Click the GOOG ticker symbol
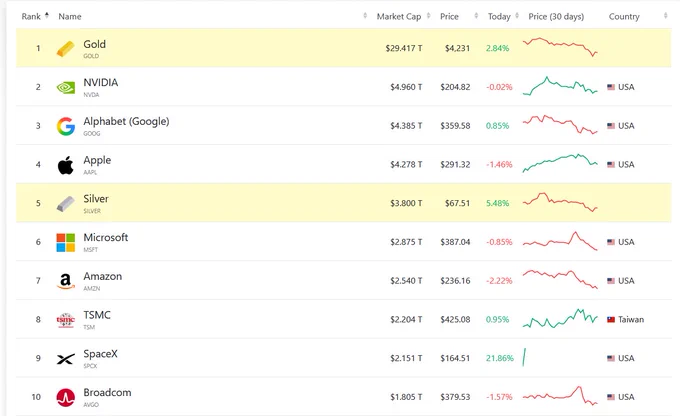Screen dimensions: 680x416 pyautogui.click(x=92, y=134)
